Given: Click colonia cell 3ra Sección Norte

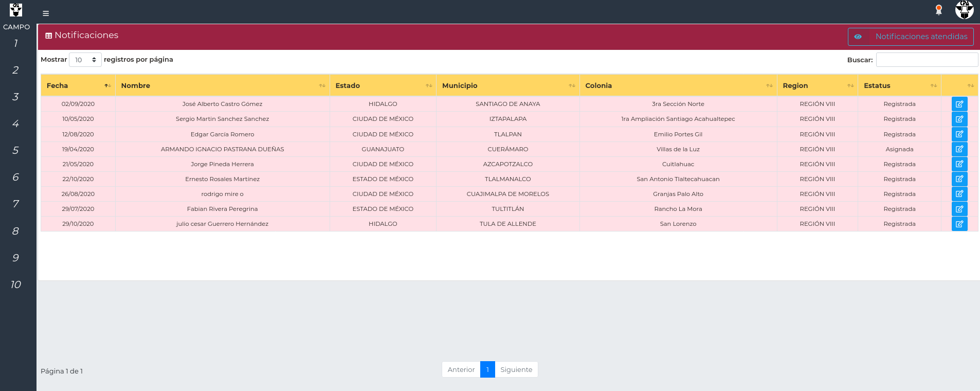Looking at the screenshot, I should [678, 104].
